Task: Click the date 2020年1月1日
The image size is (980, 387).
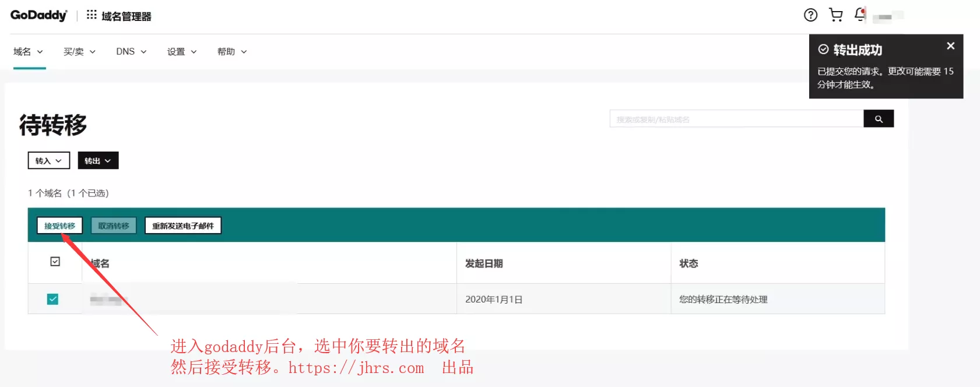Action: 494,299
